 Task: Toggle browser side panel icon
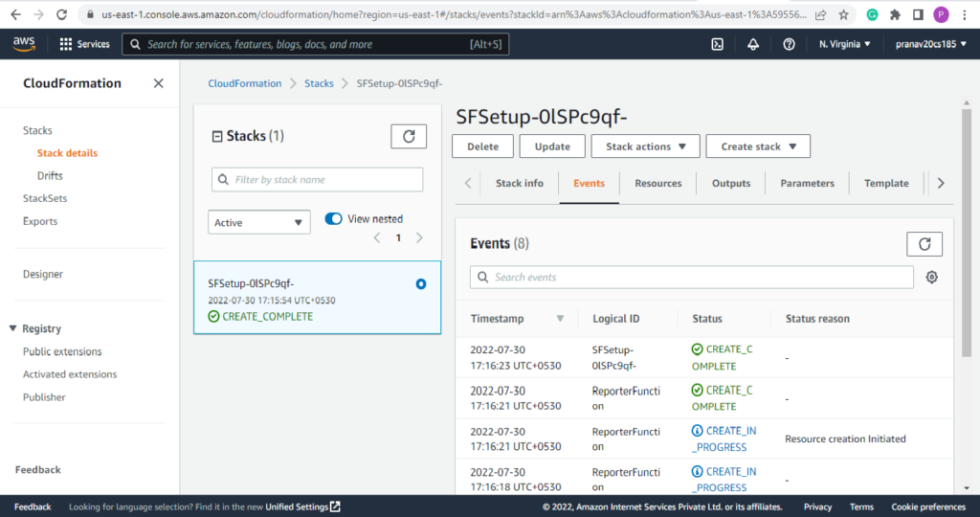918,14
